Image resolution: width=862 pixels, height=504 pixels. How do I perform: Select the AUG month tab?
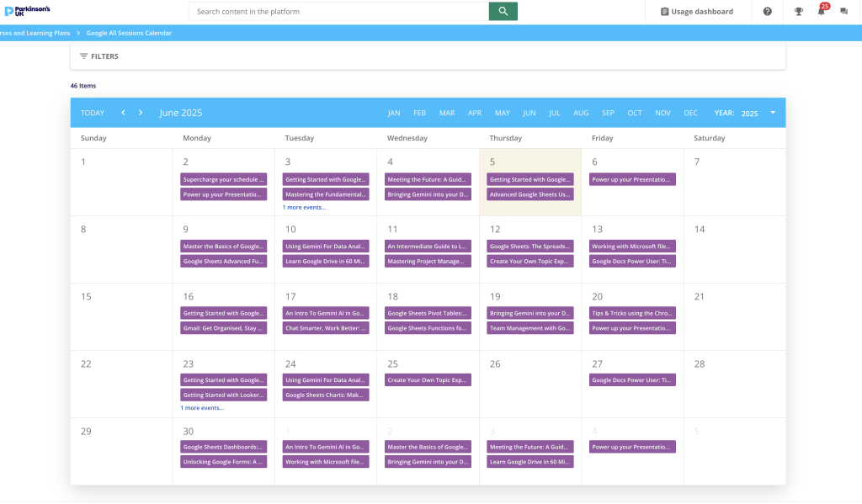[581, 113]
